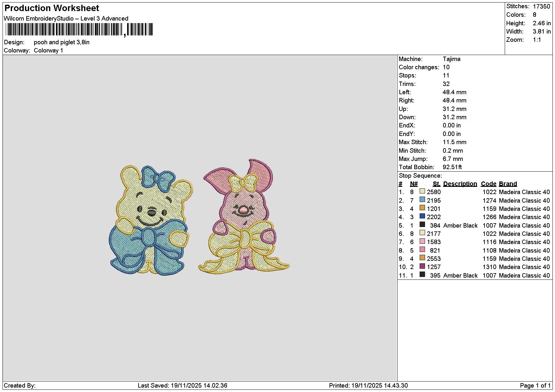Click the barcode under the worksheet title
The width and height of the screenshot is (555, 392).
(79, 30)
